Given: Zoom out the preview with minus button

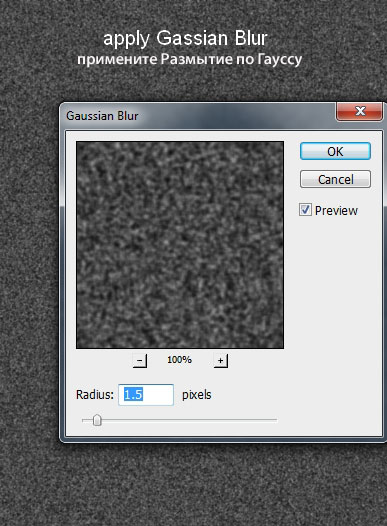Looking at the screenshot, I should 140,361.
